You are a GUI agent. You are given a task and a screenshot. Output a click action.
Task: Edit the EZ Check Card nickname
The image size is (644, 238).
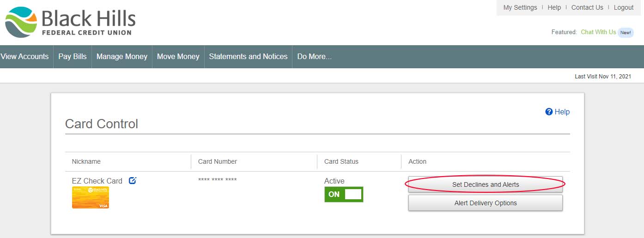[x=133, y=180]
